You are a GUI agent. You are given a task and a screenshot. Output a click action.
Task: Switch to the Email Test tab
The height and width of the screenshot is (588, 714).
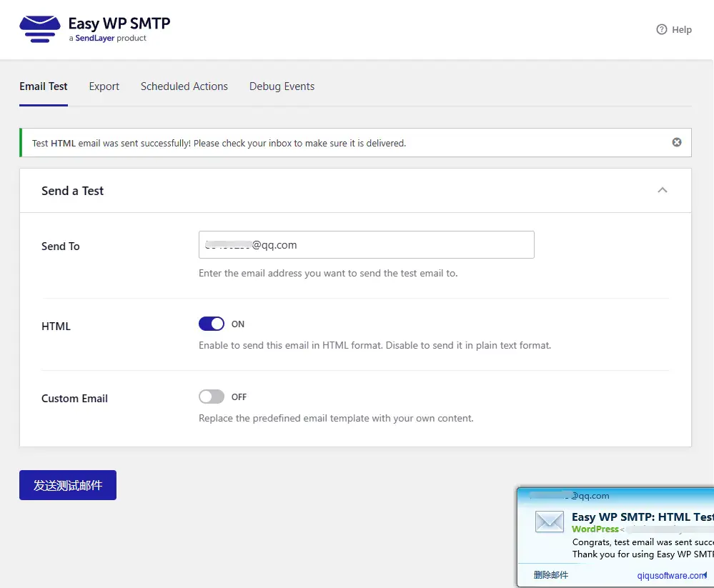click(44, 86)
